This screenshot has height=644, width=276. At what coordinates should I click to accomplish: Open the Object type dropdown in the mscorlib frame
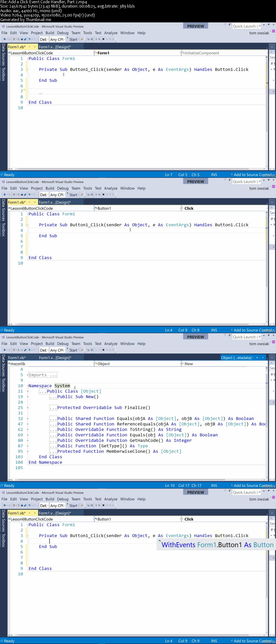tap(137, 364)
